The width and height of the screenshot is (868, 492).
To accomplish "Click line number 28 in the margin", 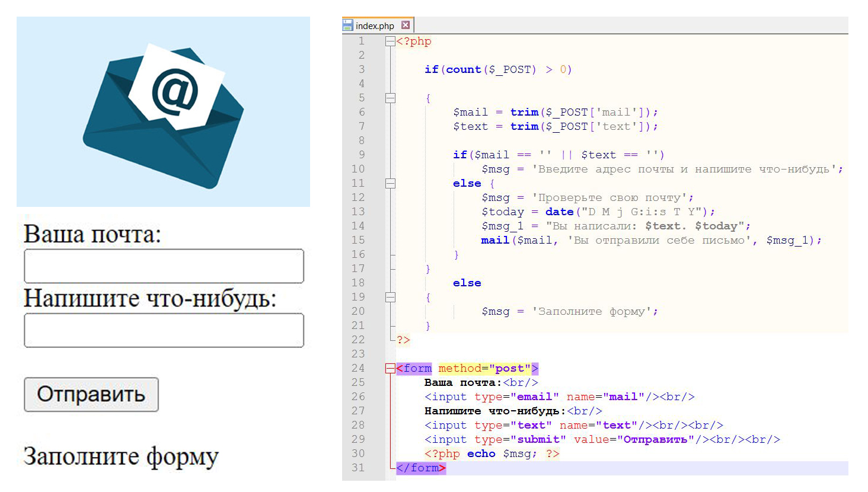I will point(358,425).
